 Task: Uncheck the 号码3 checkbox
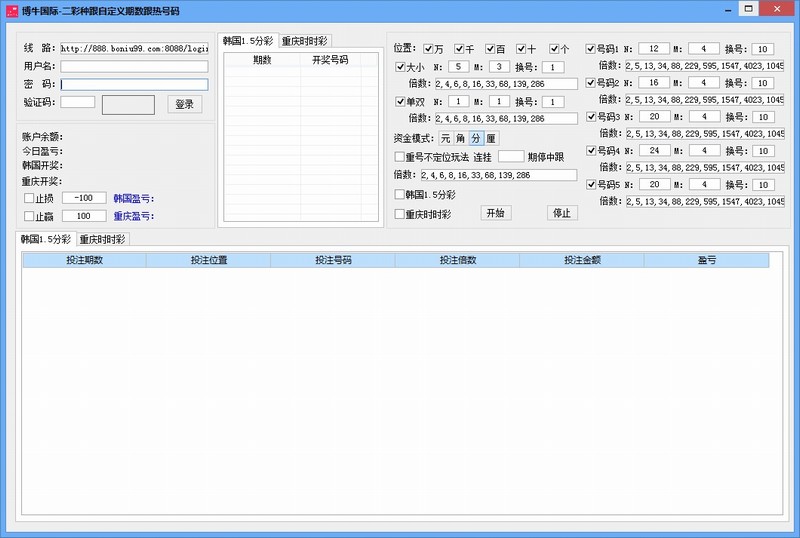(592, 117)
